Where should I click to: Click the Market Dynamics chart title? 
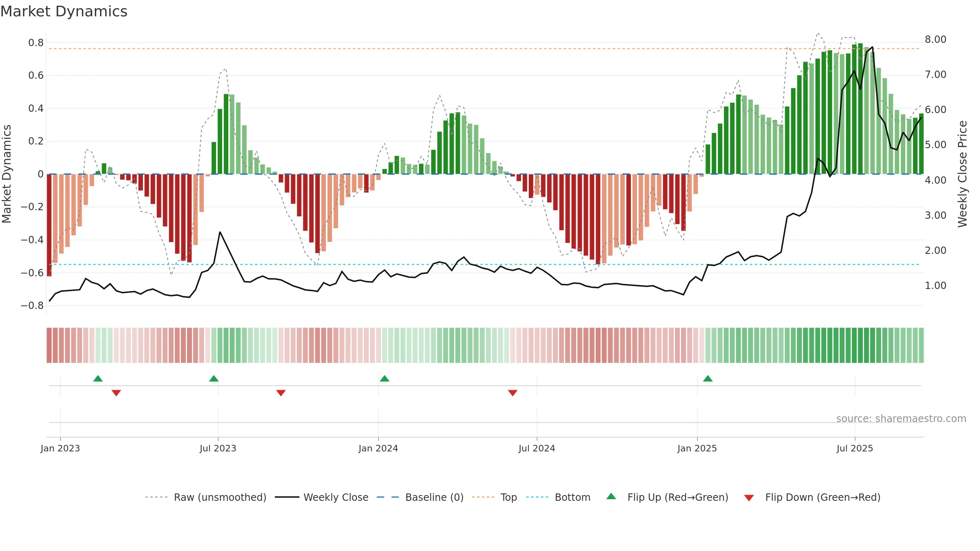[64, 11]
